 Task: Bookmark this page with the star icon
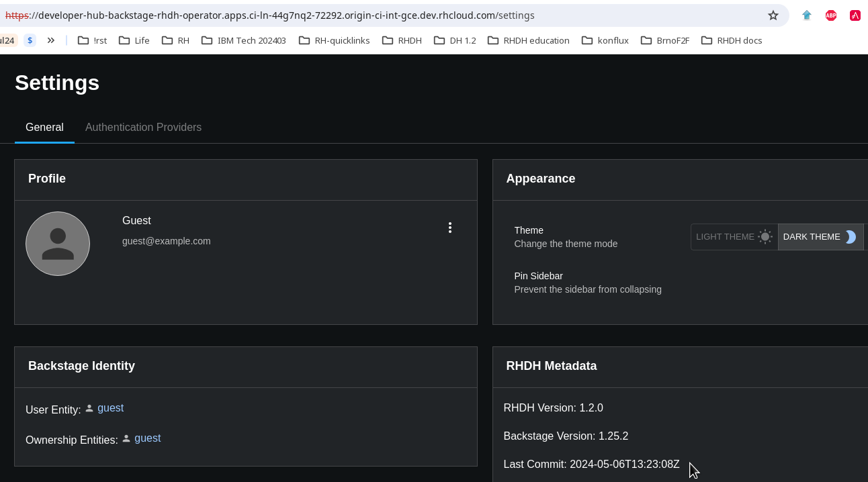[773, 15]
